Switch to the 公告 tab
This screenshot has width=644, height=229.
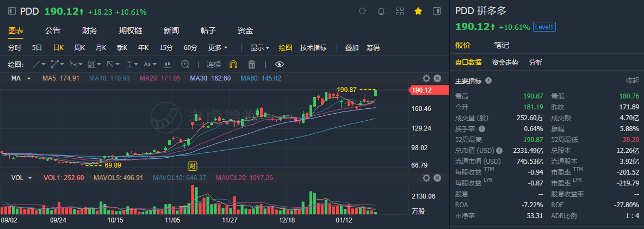click(53, 30)
